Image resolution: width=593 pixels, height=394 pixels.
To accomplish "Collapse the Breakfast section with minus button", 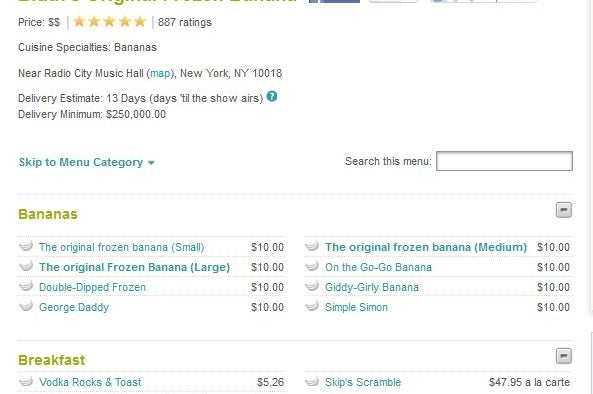I will coord(564,356).
